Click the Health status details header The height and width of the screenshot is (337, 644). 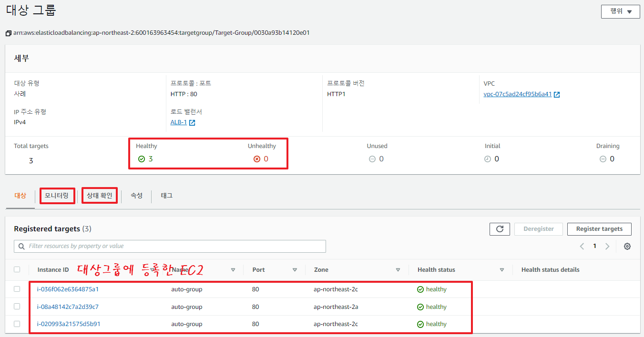(551, 270)
